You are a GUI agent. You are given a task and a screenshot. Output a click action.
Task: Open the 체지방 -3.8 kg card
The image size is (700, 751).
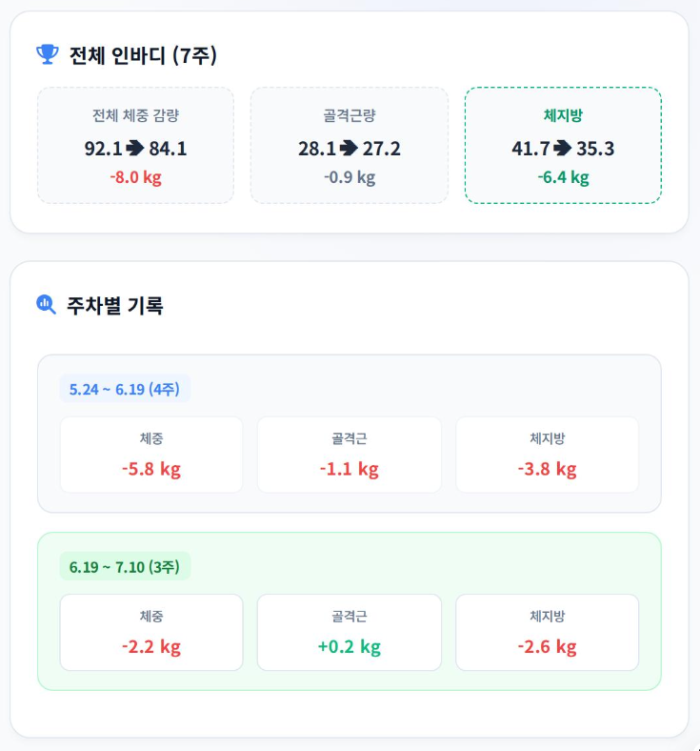click(x=548, y=455)
